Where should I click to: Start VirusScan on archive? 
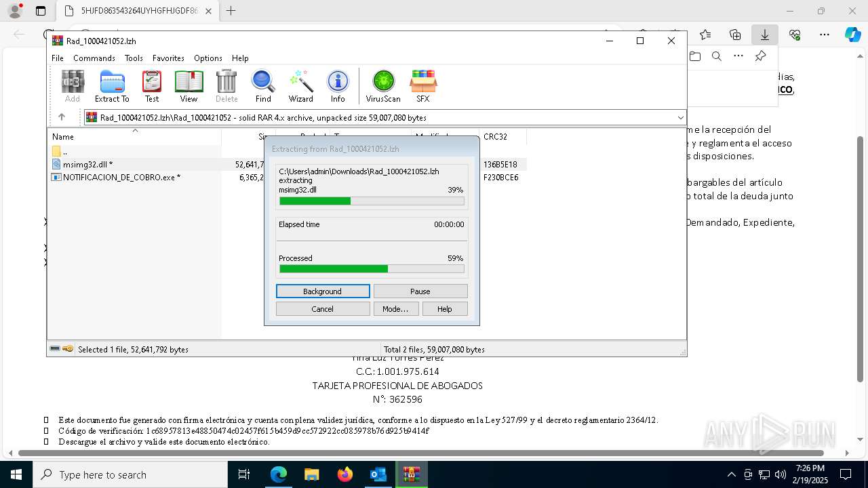point(383,86)
